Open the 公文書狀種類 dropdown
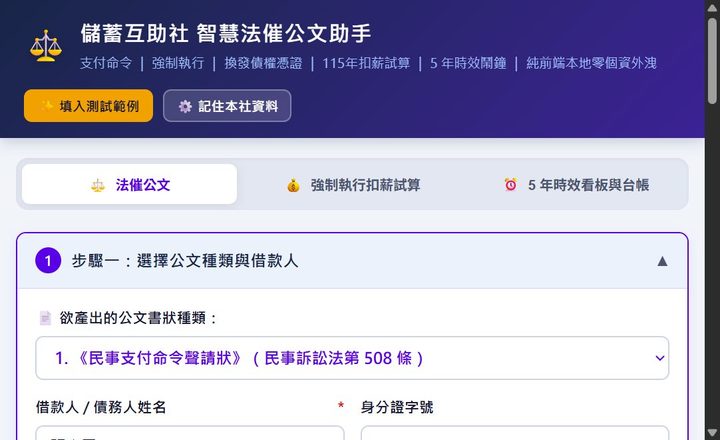 coord(352,358)
